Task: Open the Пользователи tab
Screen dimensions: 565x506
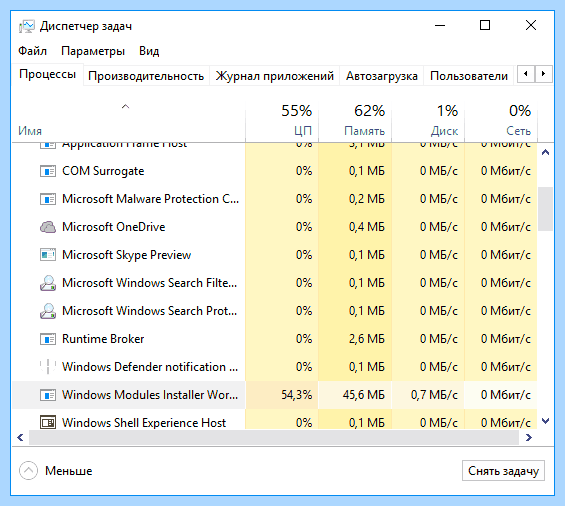Action: (x=469, y=76)
